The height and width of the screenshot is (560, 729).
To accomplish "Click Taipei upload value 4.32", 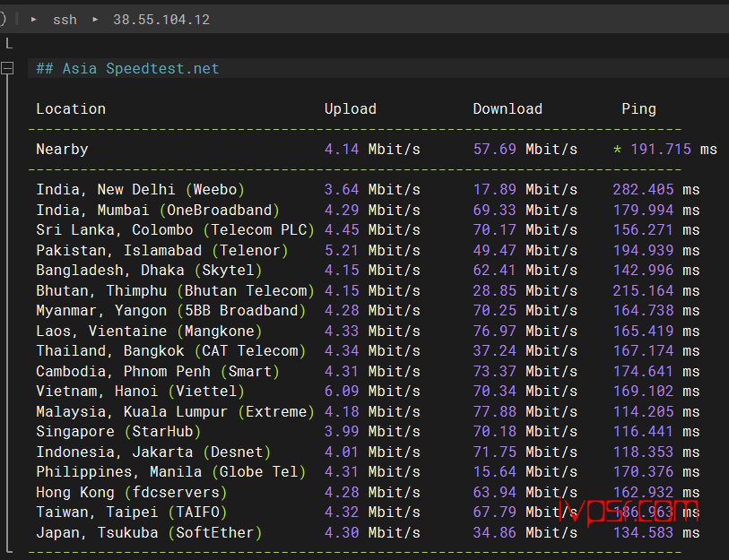I will (x=342, y=513).
